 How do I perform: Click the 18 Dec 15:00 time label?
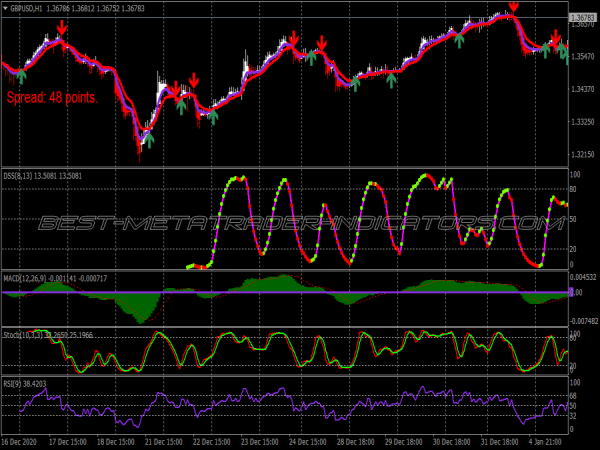(x=116, y=442)
